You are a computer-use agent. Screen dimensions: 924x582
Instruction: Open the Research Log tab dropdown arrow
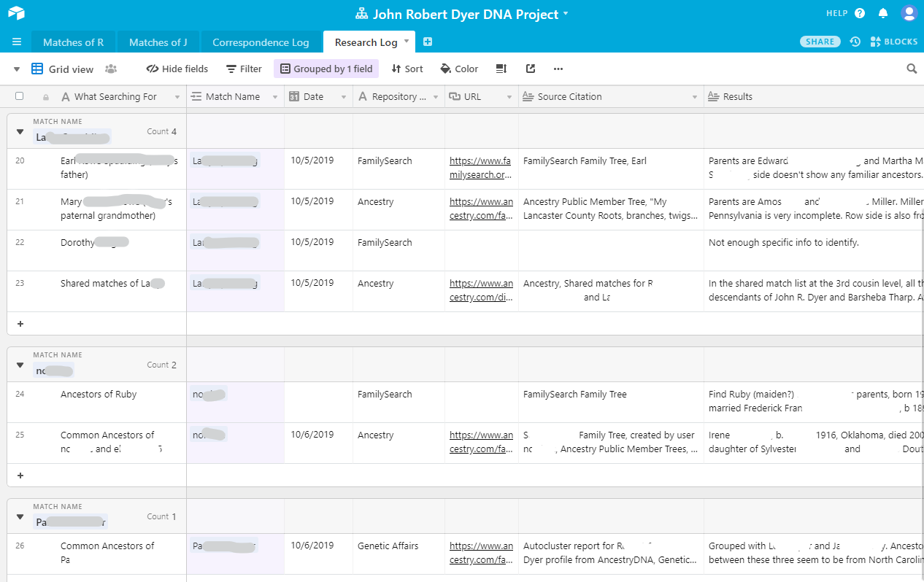[x=407, y=42]
